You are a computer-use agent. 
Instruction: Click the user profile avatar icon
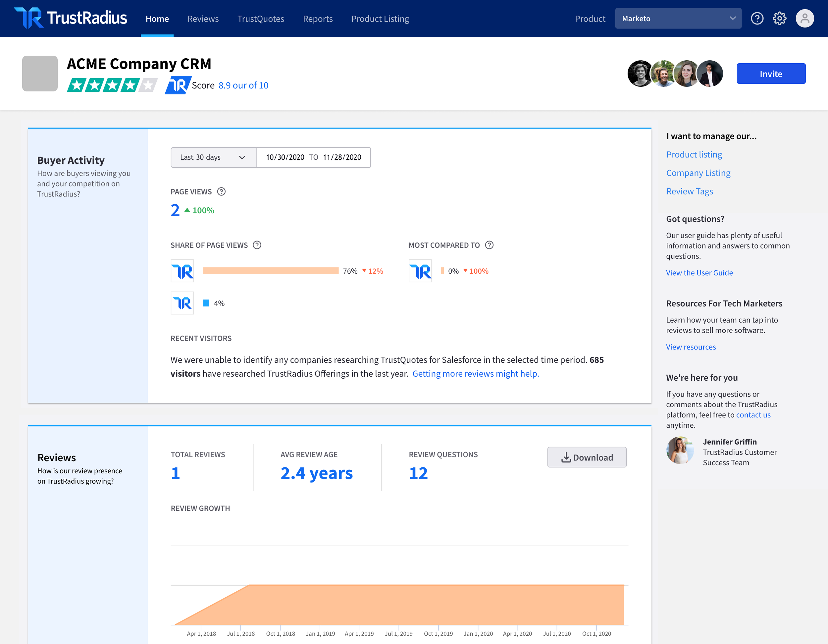point(804,18)
